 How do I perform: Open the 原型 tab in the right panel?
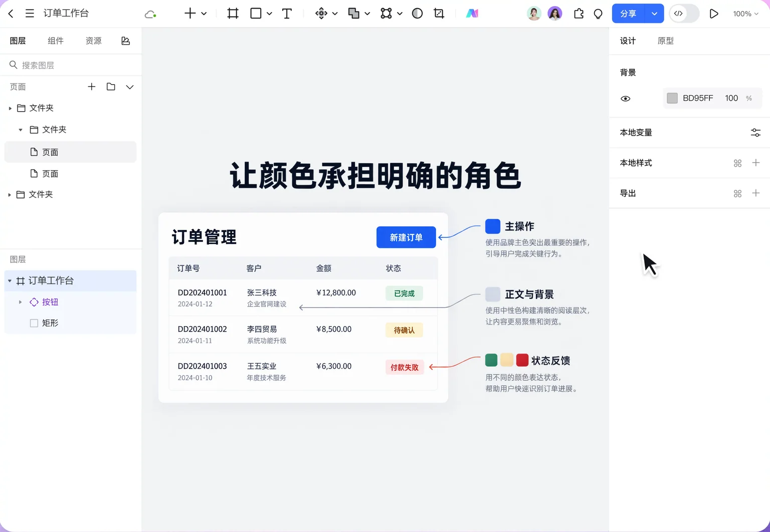point(666,41)
